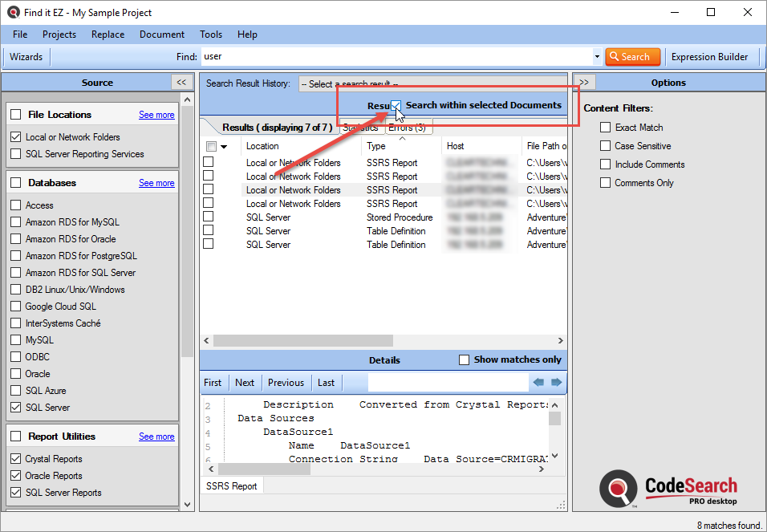
Task: Click See more link for Databases
Action: coord(156,183)
